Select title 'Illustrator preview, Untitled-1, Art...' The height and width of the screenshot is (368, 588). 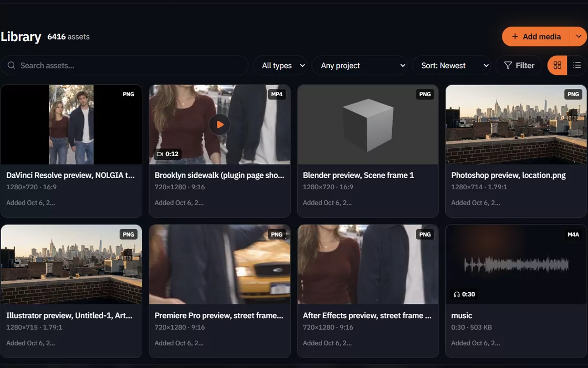coord(69,315)
